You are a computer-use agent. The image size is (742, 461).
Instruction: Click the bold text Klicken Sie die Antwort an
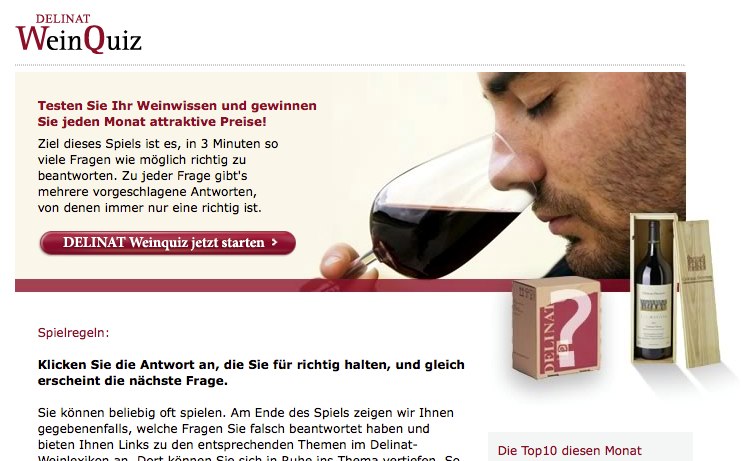[251, 372]
